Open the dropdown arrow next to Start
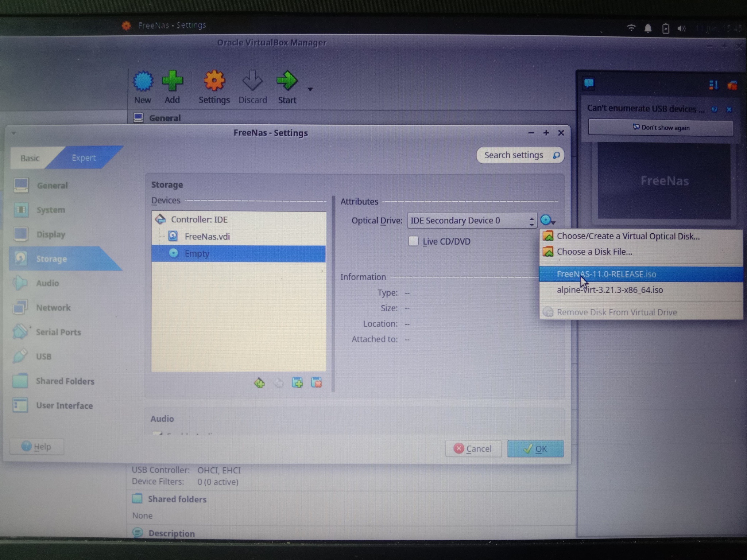Screen dimensions: 747x560 coord(310,89)
